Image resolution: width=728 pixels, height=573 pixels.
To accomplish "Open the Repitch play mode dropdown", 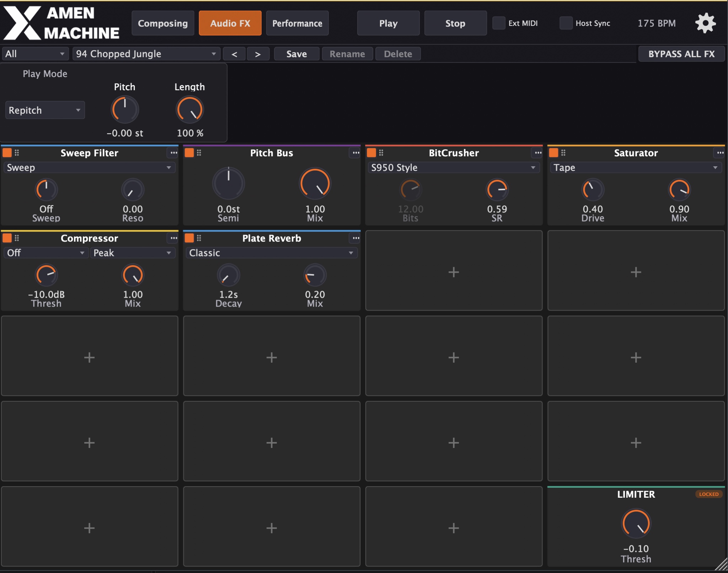I will (45, 110).
